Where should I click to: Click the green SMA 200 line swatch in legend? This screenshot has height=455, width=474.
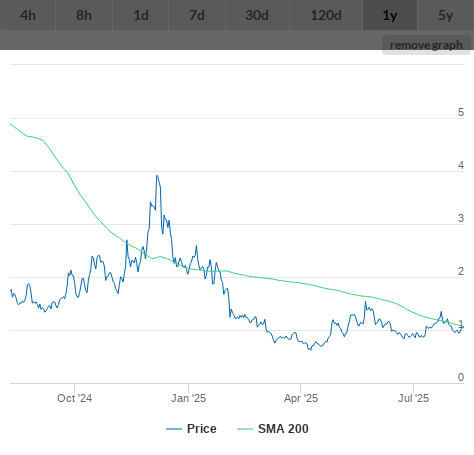245,429
